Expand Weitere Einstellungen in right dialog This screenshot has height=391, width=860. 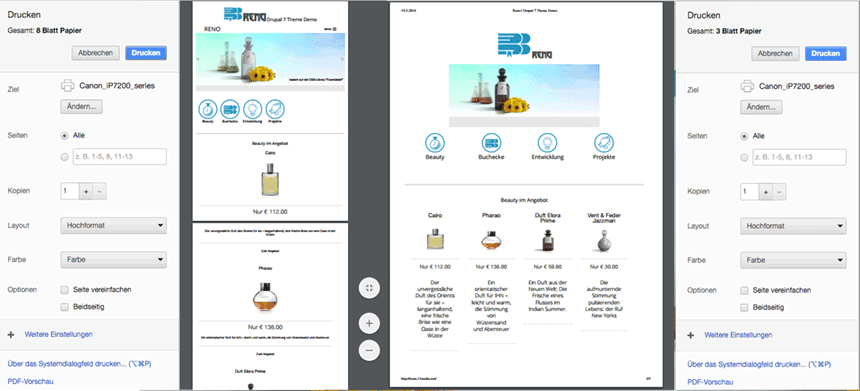click(x=738, y=335)
